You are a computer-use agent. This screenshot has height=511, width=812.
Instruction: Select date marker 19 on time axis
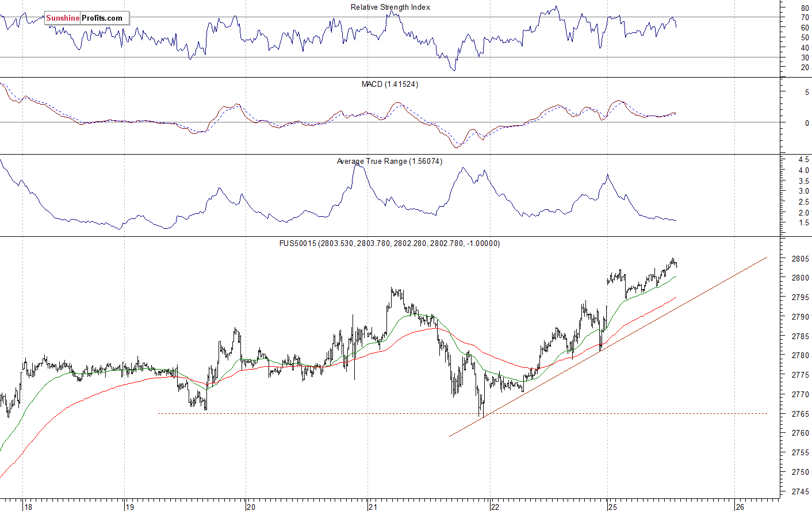[130, 506]
